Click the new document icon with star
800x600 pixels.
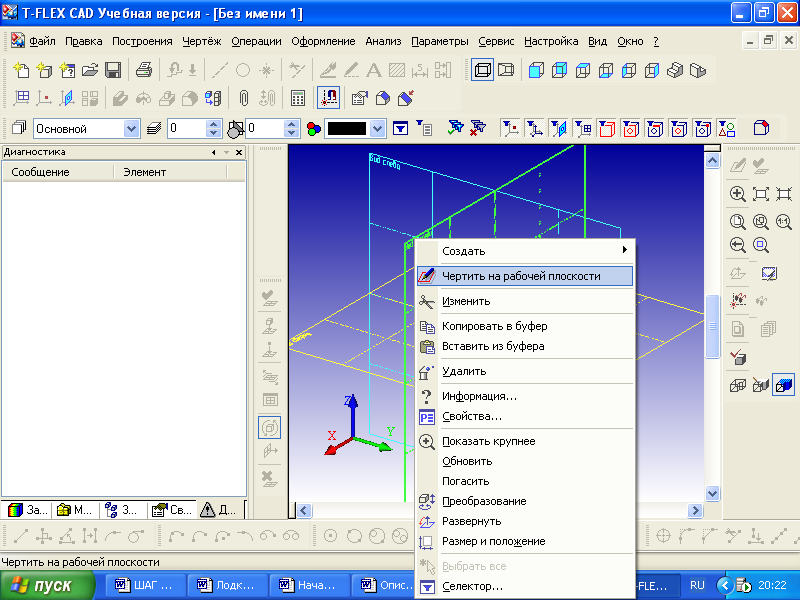tap(21, 70)
